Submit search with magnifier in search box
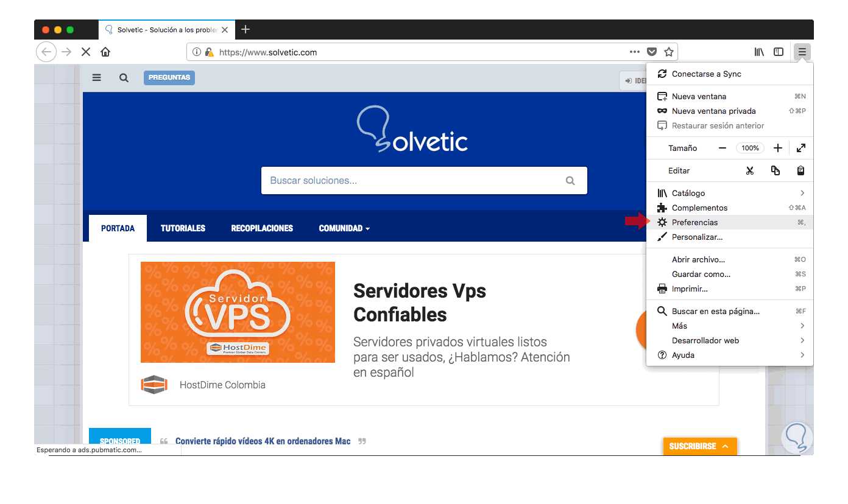 point(570,180)
